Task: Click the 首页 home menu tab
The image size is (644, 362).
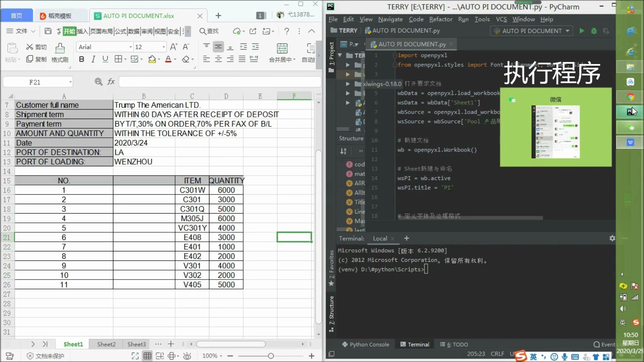Action: (16, 15)
